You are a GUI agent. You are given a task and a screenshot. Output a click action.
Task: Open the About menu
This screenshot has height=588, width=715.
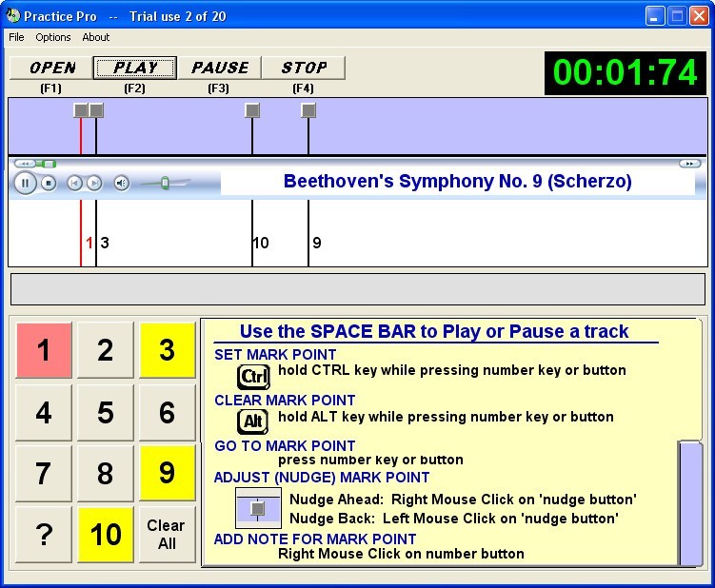[x=96, y=37]
